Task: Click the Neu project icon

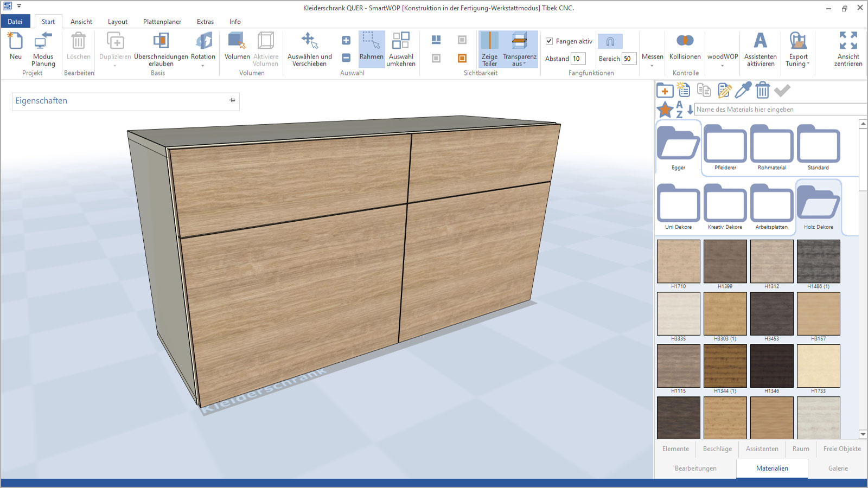Action: click(16, 42)
